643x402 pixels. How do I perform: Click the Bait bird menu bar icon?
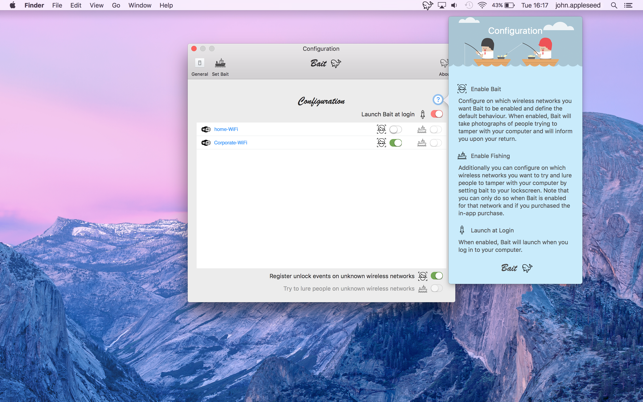click(427, 5)
